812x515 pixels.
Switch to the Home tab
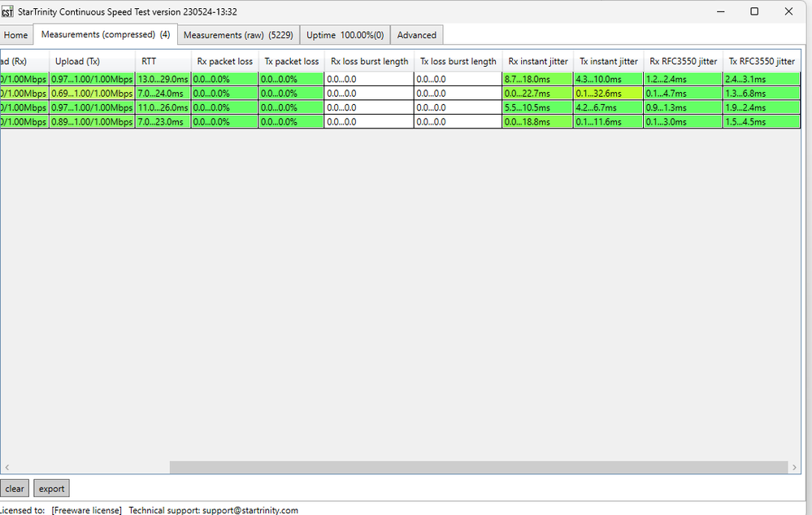pos(15,35)
